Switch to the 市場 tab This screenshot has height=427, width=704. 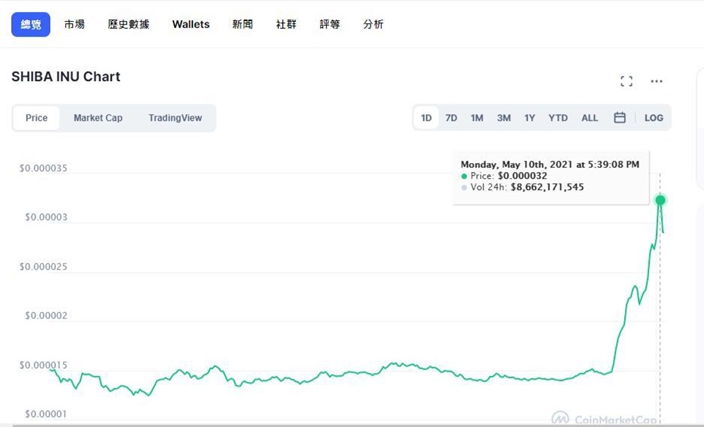tap(74, 24)
